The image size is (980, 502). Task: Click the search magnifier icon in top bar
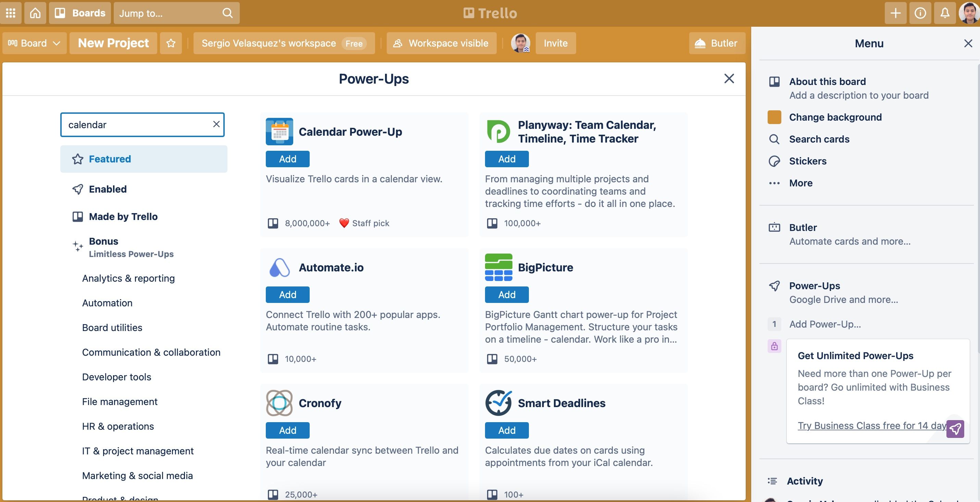[x=227, y=13]
